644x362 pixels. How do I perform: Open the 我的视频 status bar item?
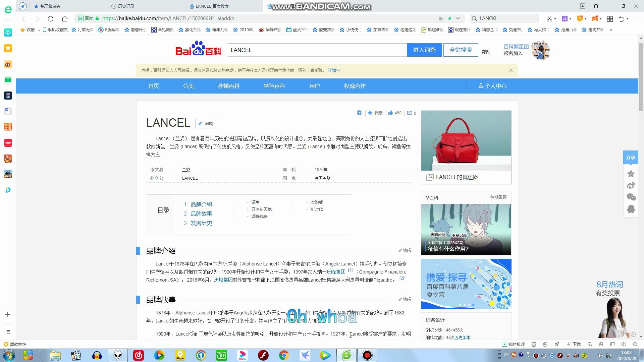point(513,344)
